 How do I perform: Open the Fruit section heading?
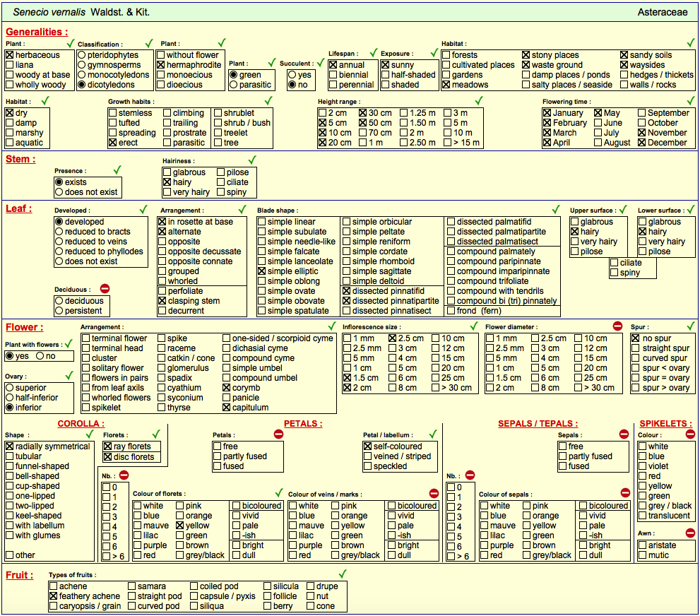[19, 575]
